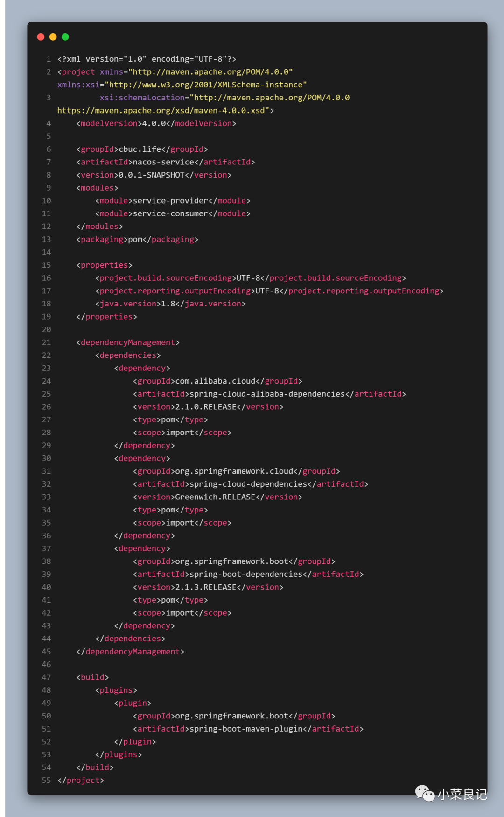Click the modelVersion value 4.0.0
Screen dimensions: 504x817
[154, 123]
